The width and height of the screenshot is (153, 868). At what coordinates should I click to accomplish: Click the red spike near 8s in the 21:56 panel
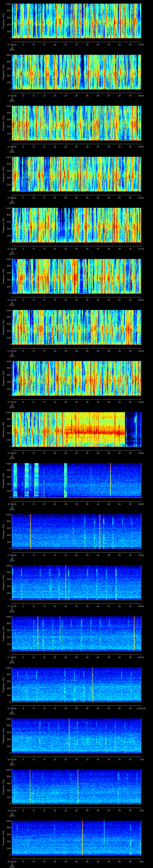[x=30, y=531]
